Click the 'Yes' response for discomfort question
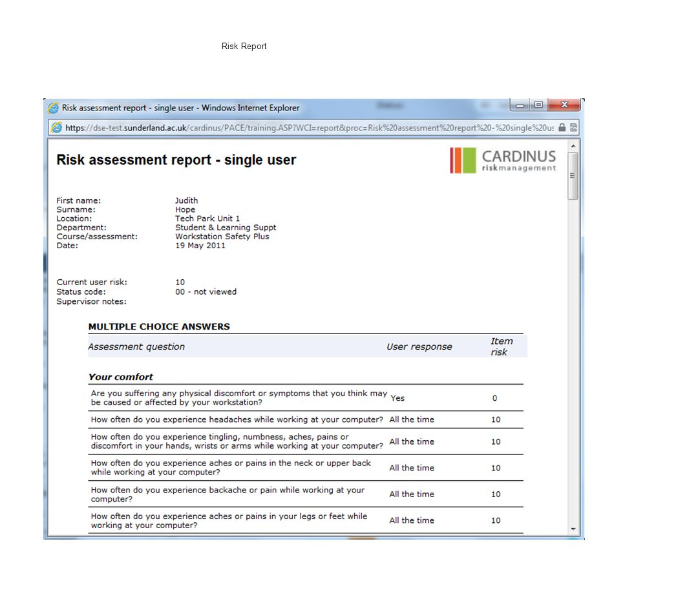 pos(397,398)
